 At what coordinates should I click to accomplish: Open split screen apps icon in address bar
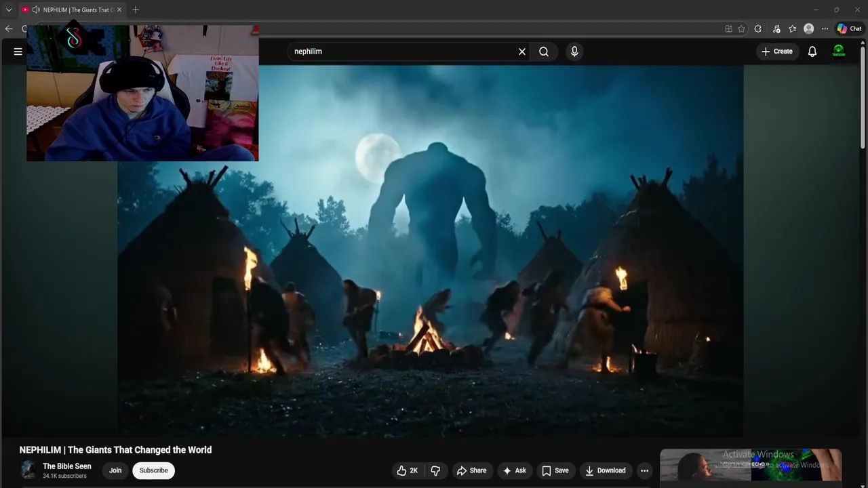[x=728, y=28]
